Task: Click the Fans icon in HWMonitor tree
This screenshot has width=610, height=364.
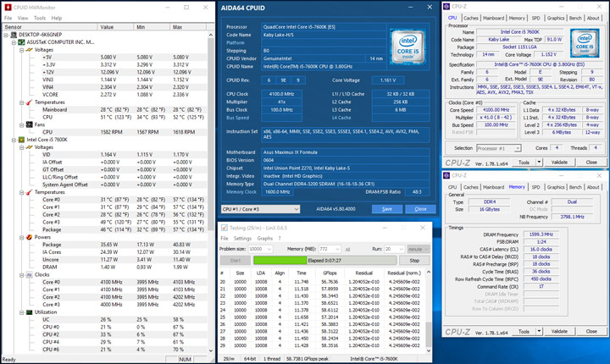Action: (x=29, y=124)
